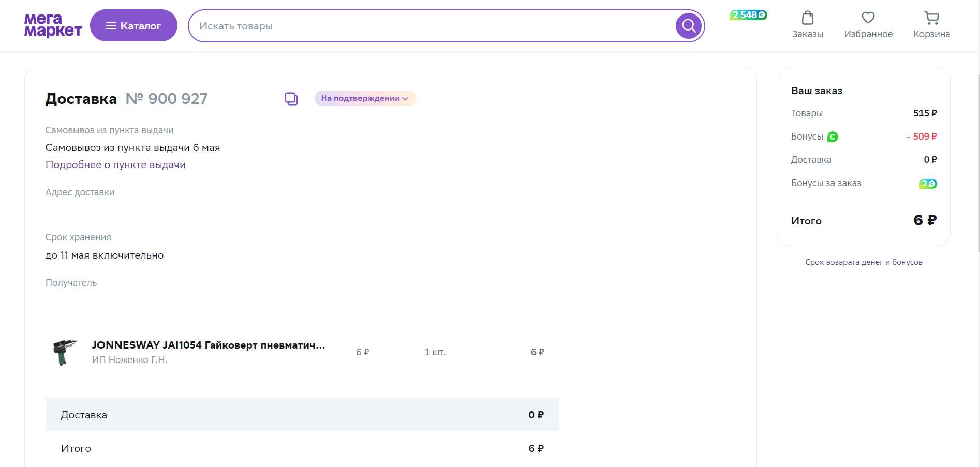The image size is (980, 467).
Task: Click the pneumatic wrench product thumbnail
Action: (x=65, y=352)
